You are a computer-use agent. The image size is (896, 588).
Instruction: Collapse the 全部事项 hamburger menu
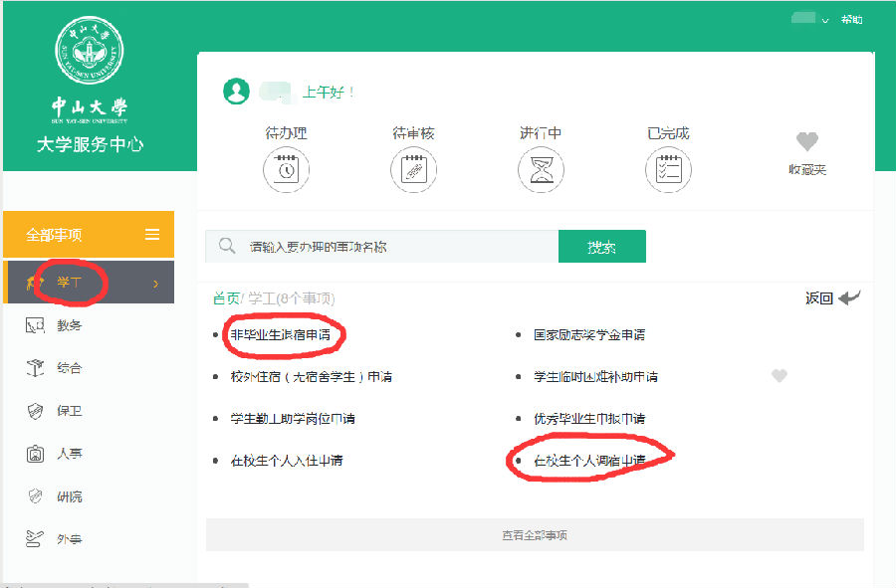[152, 235]
